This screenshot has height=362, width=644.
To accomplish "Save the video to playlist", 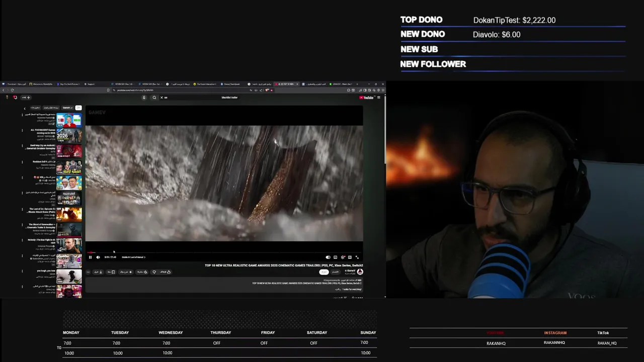I will click(111, 272).
